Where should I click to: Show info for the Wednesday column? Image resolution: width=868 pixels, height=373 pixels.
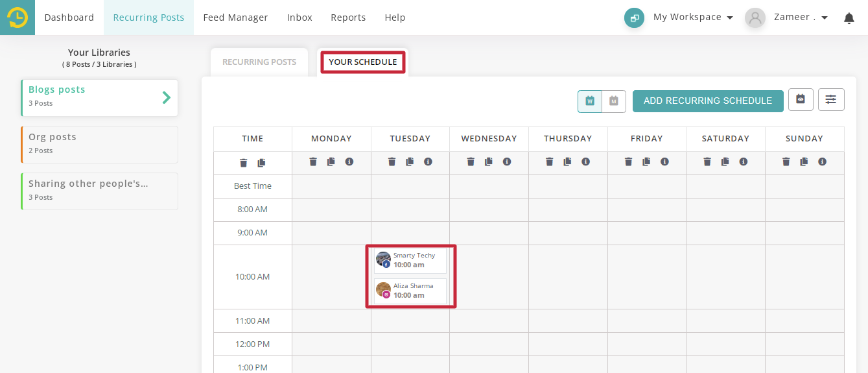[x=507, y=162]
